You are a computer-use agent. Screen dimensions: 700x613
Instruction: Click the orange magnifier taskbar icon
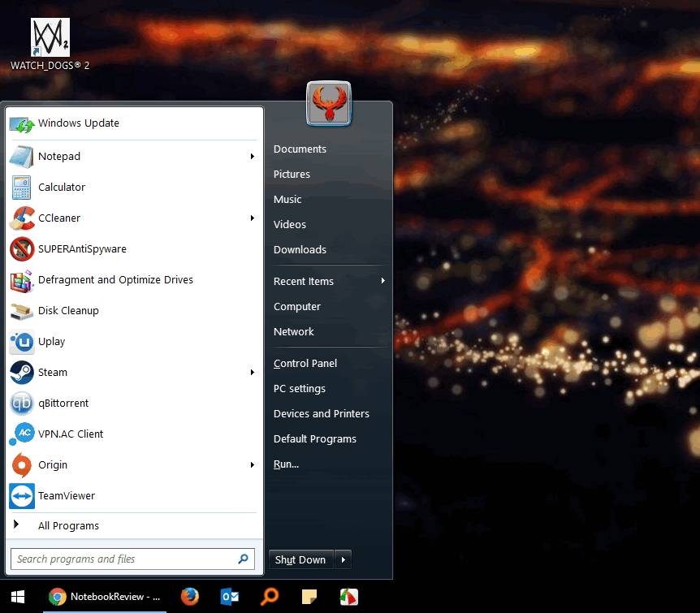[269, 597]
